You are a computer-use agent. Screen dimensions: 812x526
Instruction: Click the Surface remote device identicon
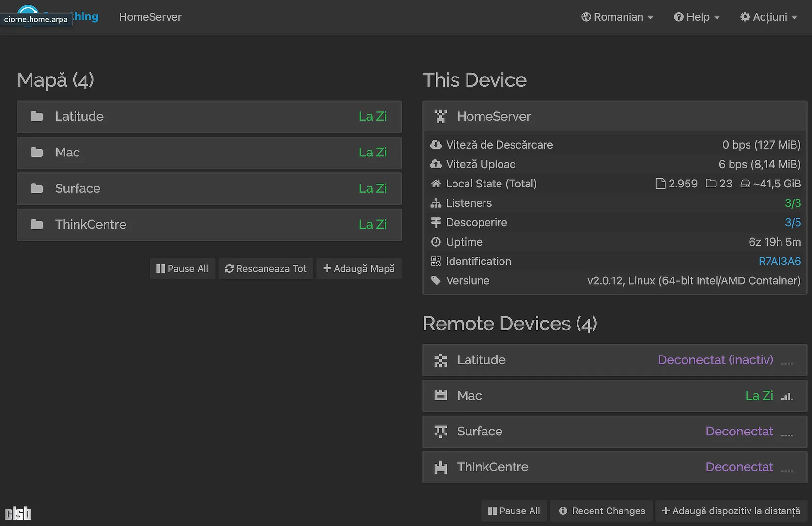coord(440,431)
